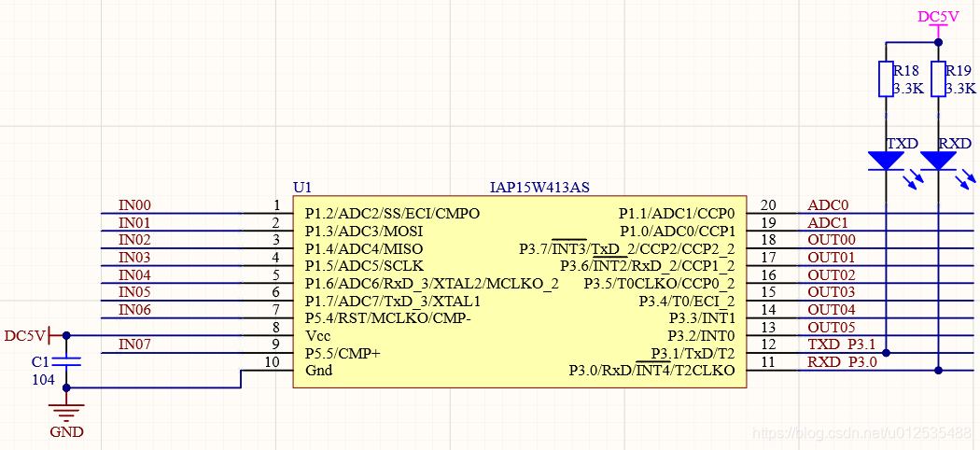Click pin name P1.2/ADC2/SS/ECI/CMPO

[x=393, y=214]
